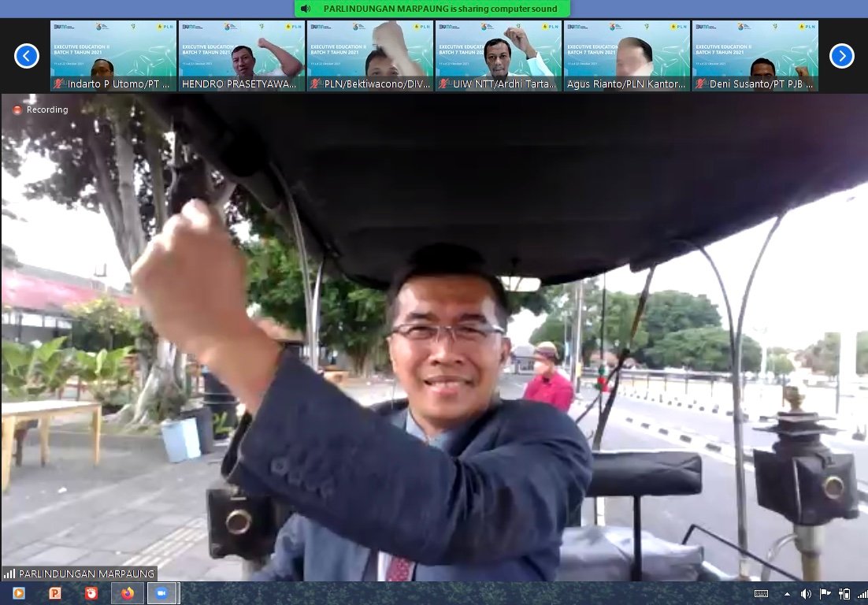Select HENDRO PRASETYAWAN's video thumbnail
The width and height of the screenshot is (868, 605).
pos(242,55)
